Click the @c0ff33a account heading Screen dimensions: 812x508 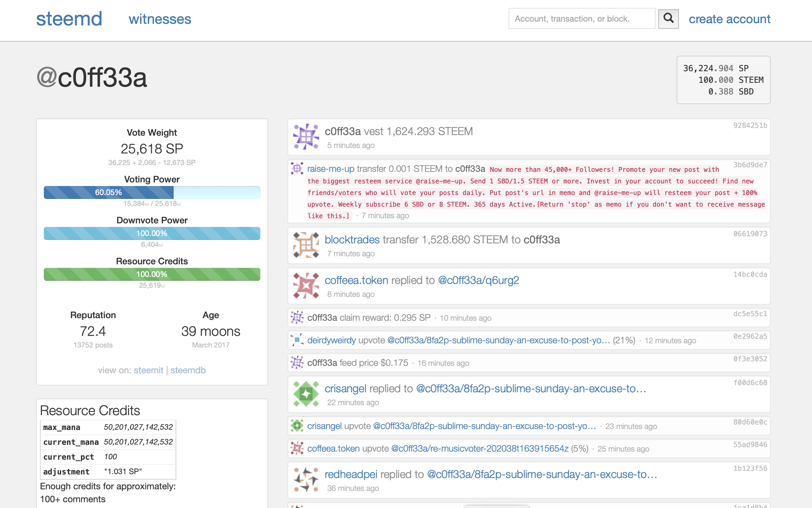click(92, 78)
